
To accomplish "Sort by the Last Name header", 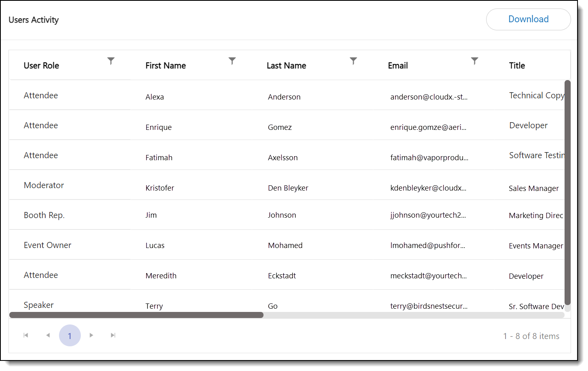I will coord(286,66).
